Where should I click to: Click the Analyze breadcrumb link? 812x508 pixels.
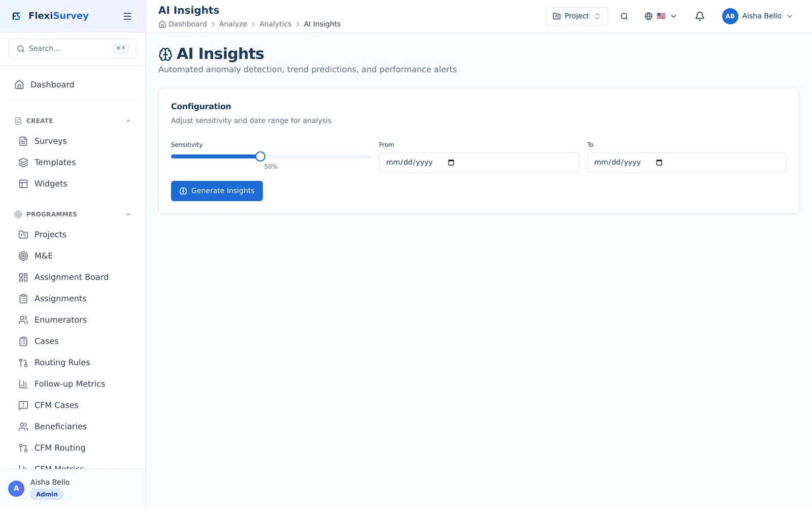(233, 24)
